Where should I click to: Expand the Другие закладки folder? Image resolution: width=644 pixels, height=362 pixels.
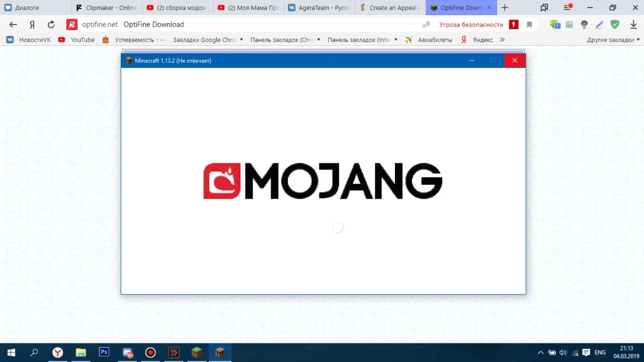tap(613, 40)
